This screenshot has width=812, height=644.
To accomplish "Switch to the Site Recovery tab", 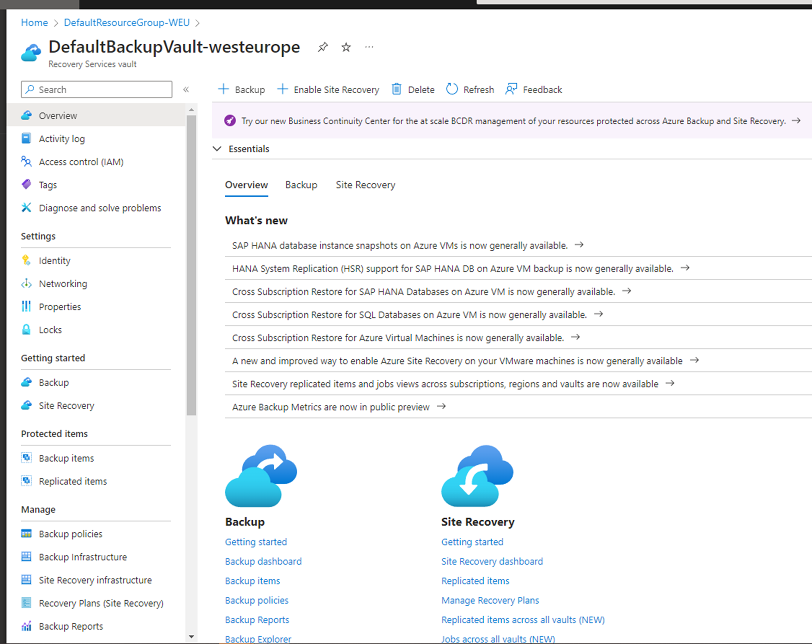I will [365, 185].
